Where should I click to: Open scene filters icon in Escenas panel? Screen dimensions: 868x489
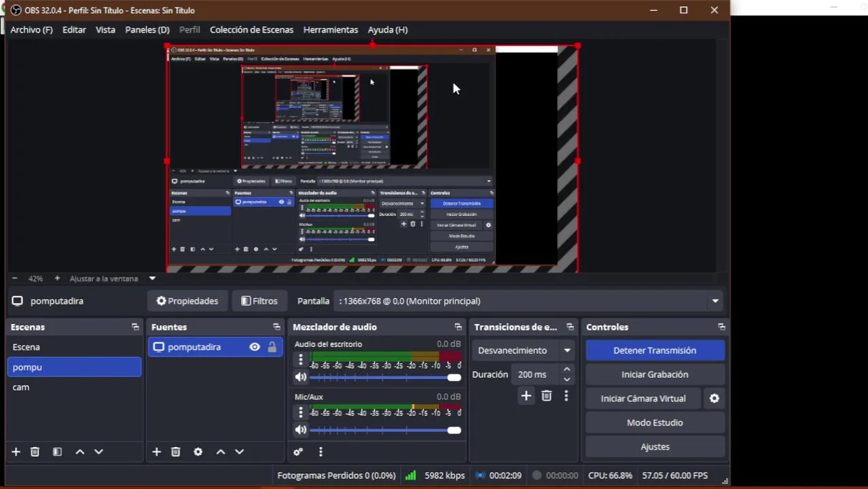57,452
